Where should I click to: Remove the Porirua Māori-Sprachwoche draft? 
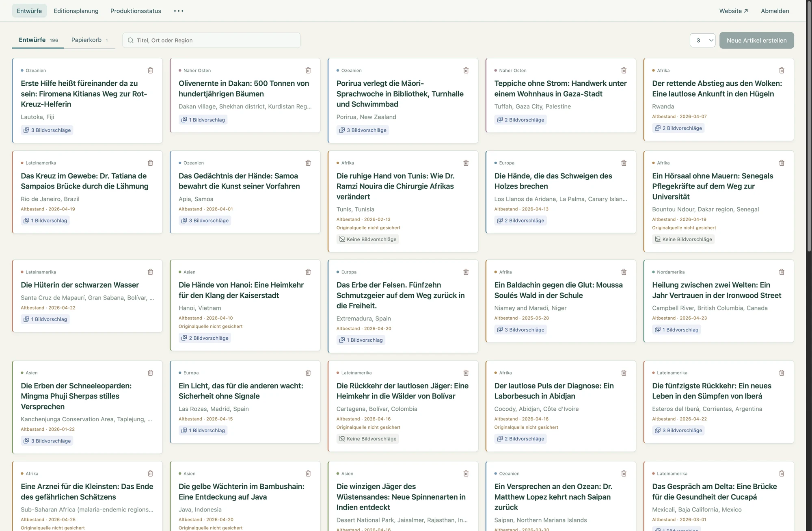pyautogui.click(x=466, y=70)
